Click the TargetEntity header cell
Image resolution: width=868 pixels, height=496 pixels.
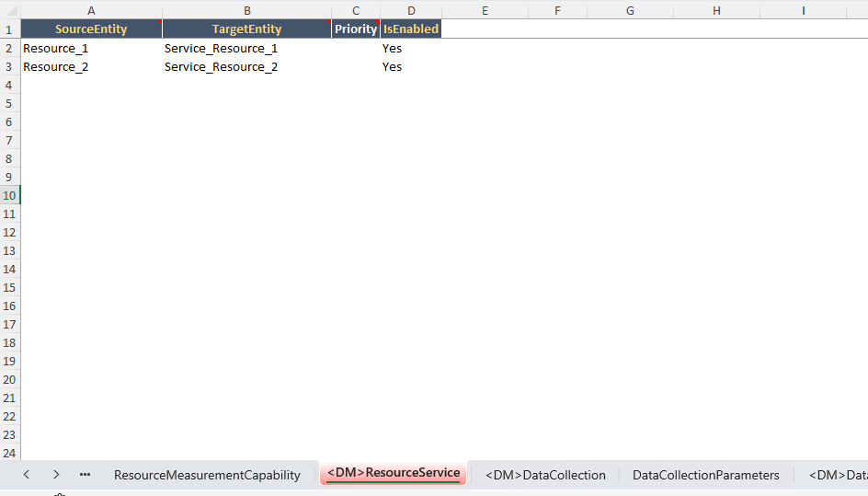(x=247, y=29)
